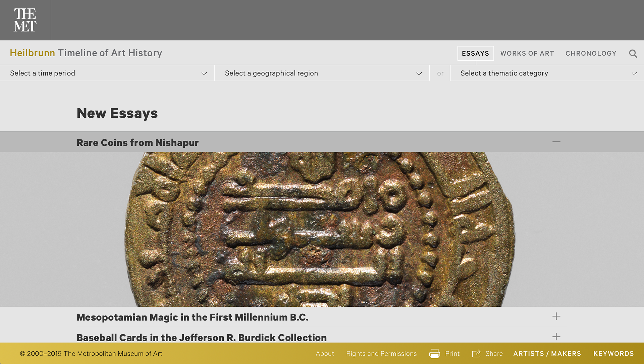Open the geographical region dropdown
The width and height of the screenshot is (644, 364).
(322, 73)
